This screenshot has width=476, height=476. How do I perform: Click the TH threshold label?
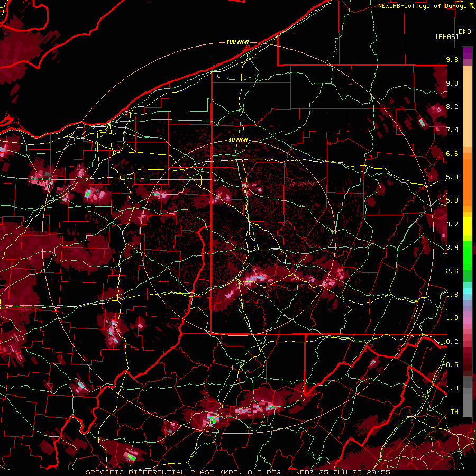coord(454,412)
